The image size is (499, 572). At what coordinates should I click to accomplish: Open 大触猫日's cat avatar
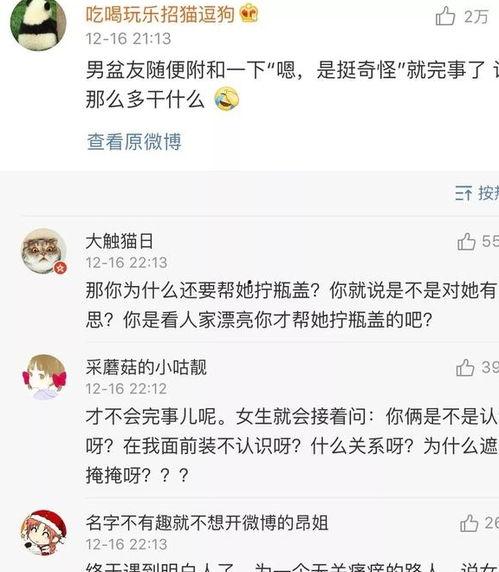point(44,251)
